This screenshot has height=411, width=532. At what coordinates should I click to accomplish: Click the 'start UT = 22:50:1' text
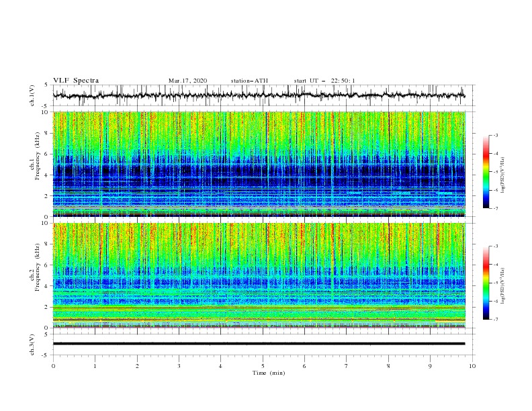(324, 81)
